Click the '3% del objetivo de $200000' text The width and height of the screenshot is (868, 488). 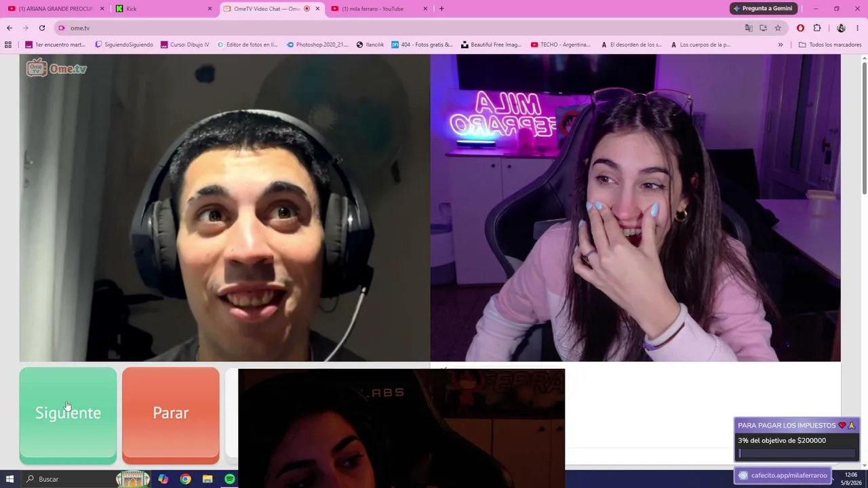[x=782, y=441]
